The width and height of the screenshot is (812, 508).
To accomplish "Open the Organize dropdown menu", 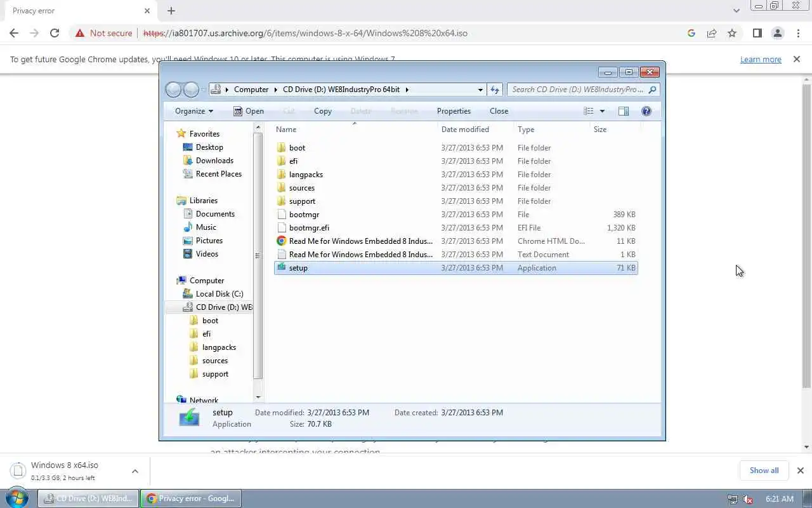I will coord(194,111).
